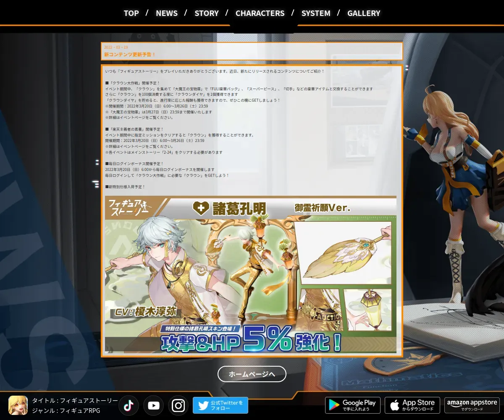504x420 pixels.
Task: Open the 諸葛孔明 御霊祈願Ver. banner image
Action: pyautogui.click(x=251, y=274)
